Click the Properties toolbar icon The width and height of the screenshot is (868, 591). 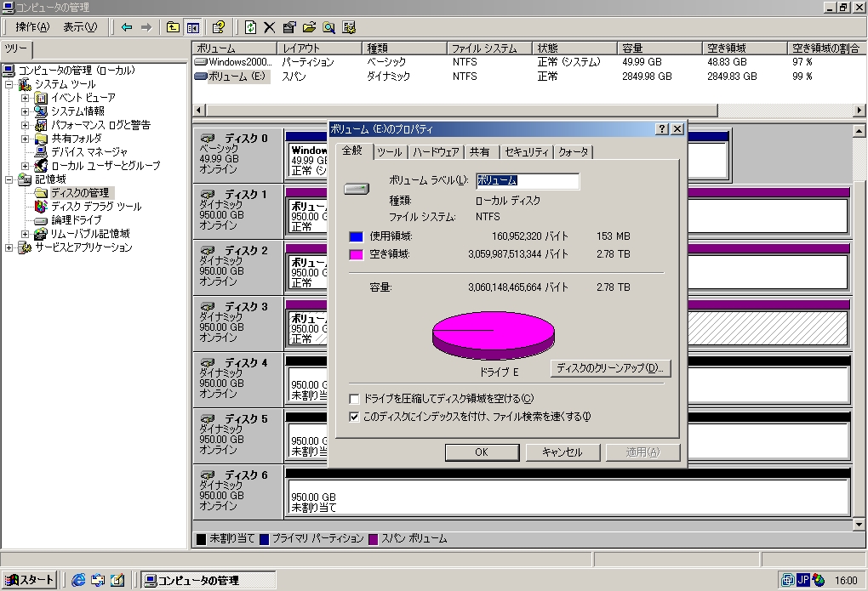(x=289, y=27)
